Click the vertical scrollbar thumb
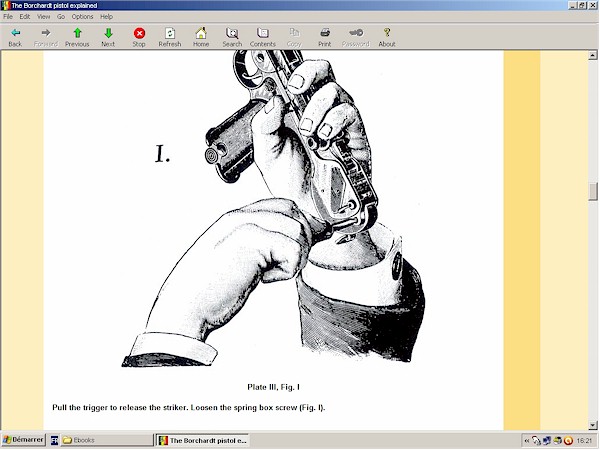The width and height of the screenshot is (600, 450). [x=593, y=192]
